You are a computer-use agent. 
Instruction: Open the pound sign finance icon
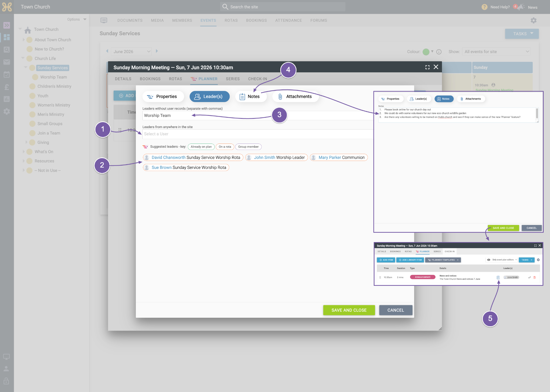[7, 87]
